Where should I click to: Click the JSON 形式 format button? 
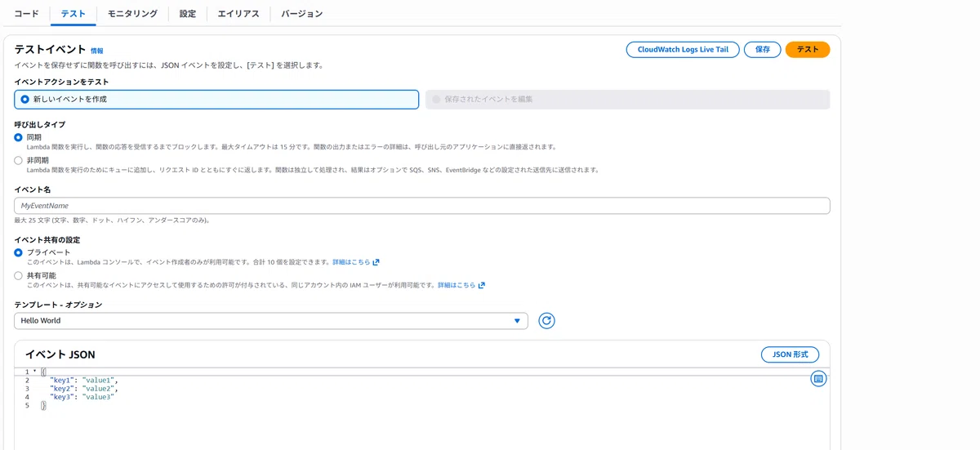tap(790, 354)
